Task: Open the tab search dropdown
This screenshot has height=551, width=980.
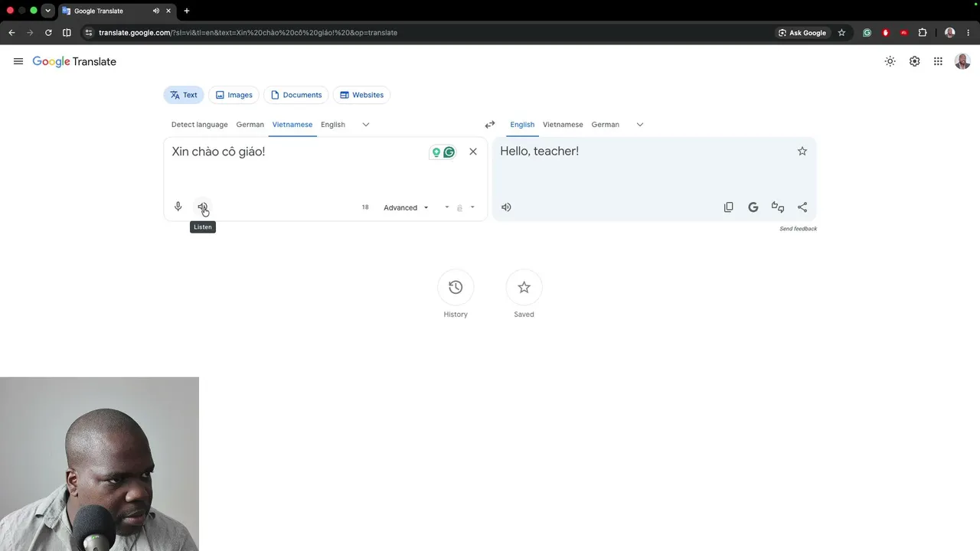Action: [x=47, y=11]
